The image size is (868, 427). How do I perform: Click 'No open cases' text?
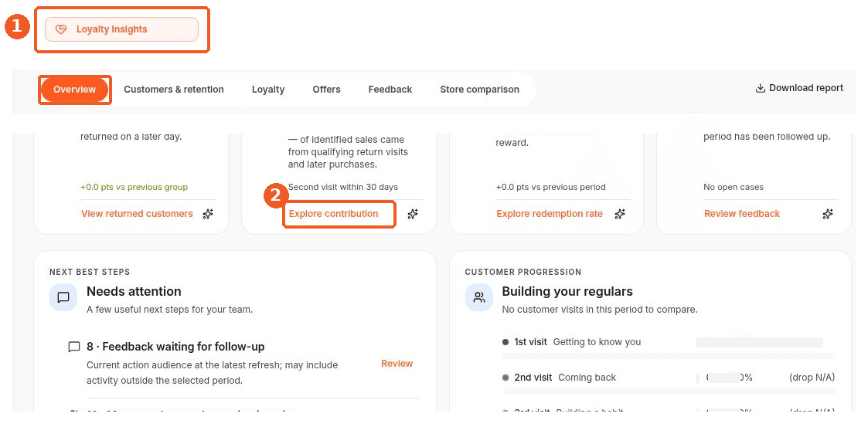[734, 187]
